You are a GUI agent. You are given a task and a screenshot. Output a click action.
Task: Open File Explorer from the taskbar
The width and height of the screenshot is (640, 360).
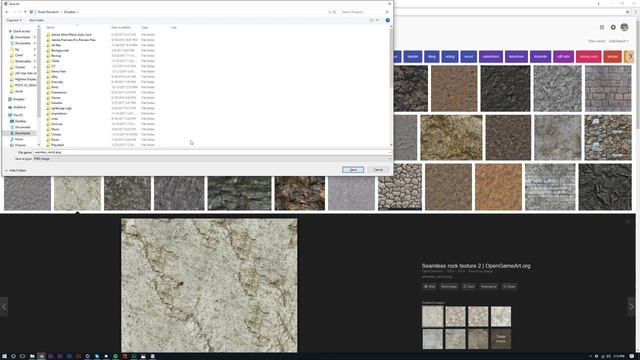(x=32, y=356)
